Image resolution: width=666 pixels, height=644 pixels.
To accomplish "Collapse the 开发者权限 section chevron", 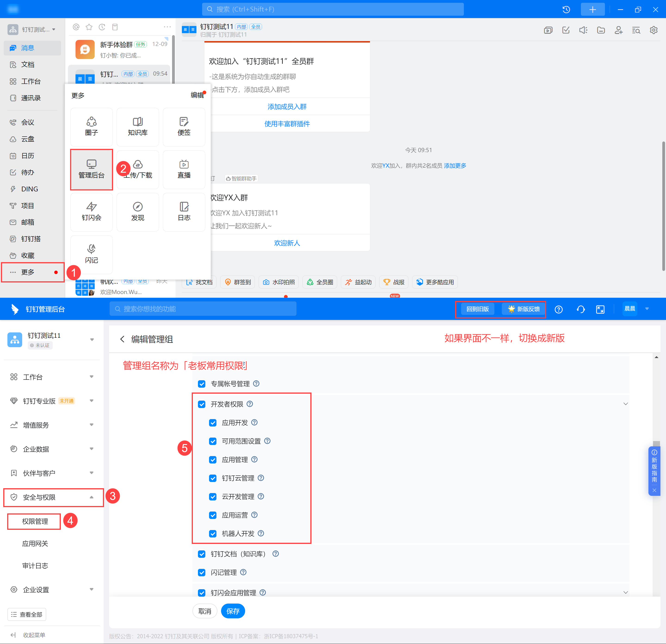I will (626, 404).
